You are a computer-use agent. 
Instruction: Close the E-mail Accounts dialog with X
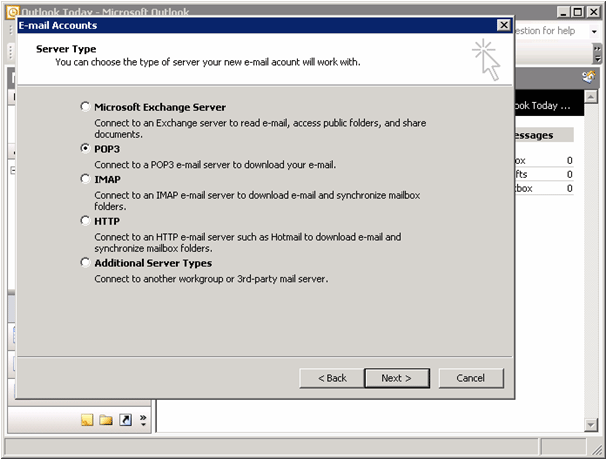click(x=503, y=25)
